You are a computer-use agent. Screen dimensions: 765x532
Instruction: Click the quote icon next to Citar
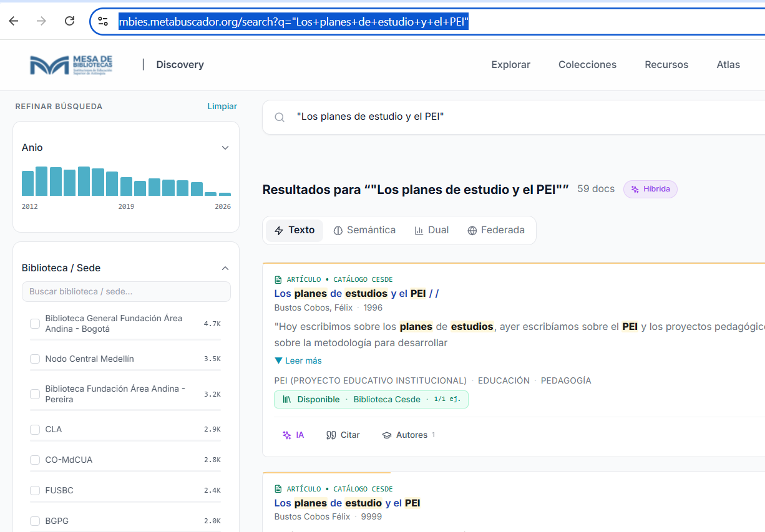tap(331, 435)
